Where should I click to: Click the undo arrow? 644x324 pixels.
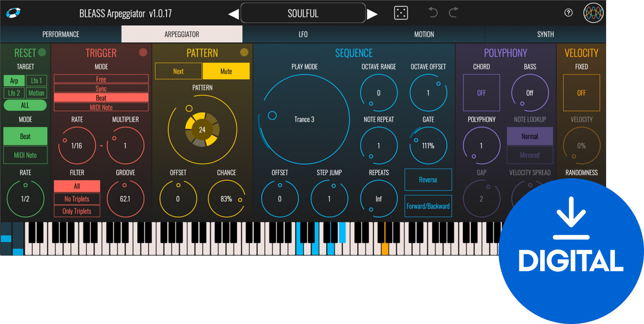[433, 13]
